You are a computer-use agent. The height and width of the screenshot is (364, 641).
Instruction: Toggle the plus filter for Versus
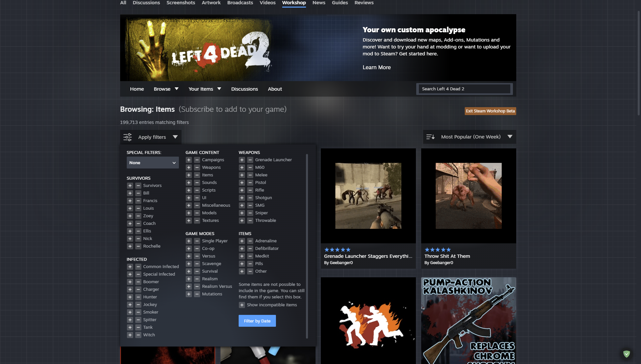(x=189, y=256)
